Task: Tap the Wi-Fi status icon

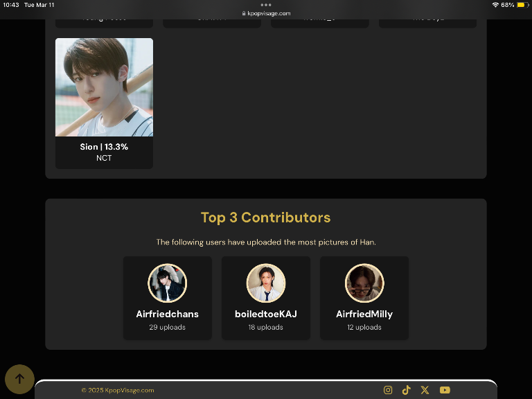Action: pyautogui.click(x=495, y=5)
